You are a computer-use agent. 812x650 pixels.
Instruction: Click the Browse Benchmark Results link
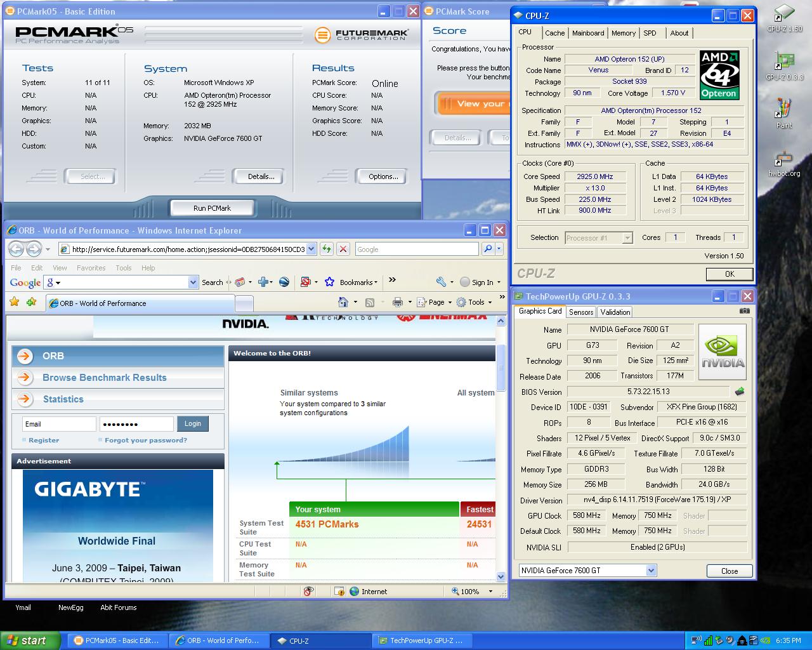[x=105, y=378]
